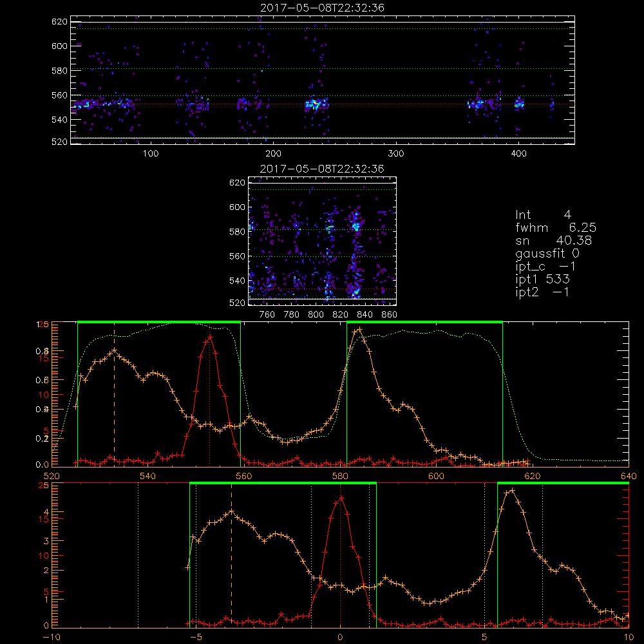Click x-axis label -10 of bottom plot

pyautogui.click(x=52, y=637)
